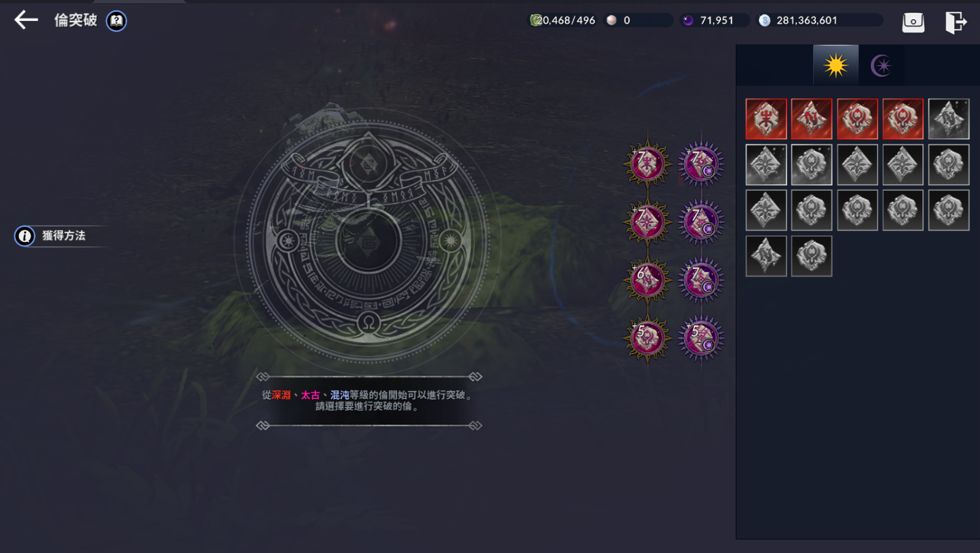Select the first red rune in inventory
The width and height of the screenshot is (980, 553).
click(x=766, y=118)
